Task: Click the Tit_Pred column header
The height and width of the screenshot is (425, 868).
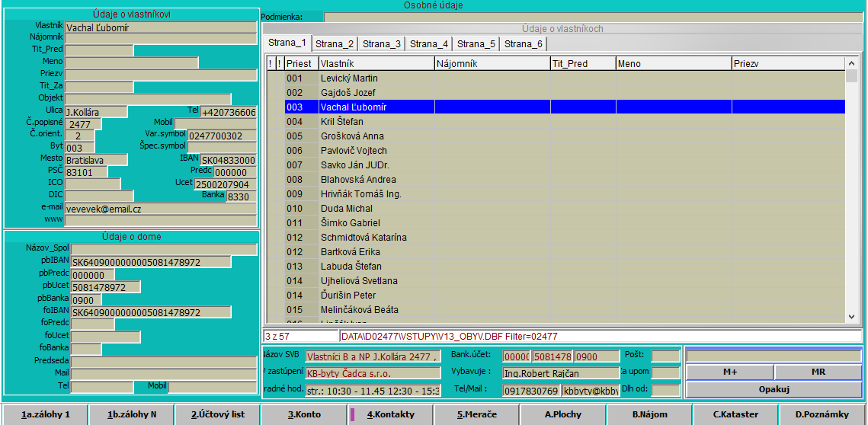Action: tap(583, 64)
